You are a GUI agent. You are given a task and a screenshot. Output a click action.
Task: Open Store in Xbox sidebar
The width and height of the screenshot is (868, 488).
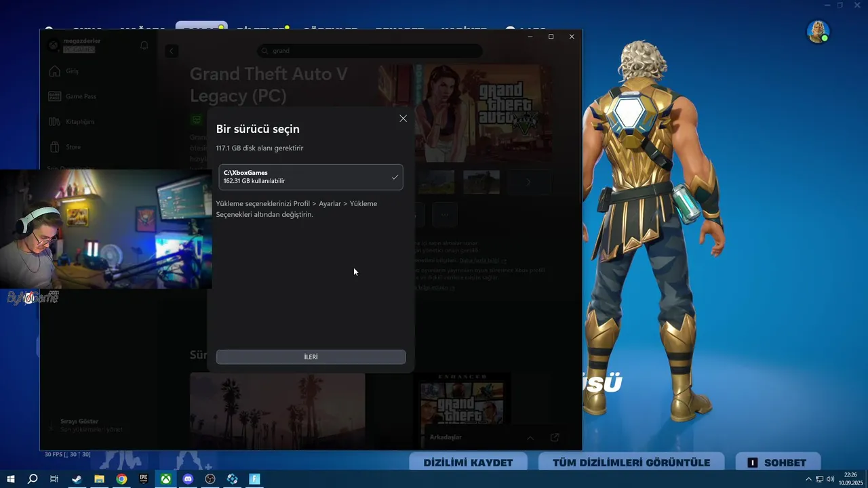tap(66, 146)
